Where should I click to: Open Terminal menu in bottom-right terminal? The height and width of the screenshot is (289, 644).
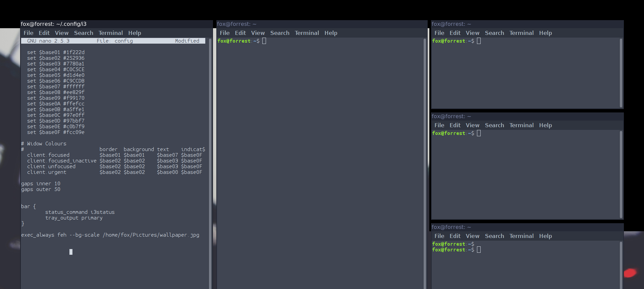pos(522,236)
